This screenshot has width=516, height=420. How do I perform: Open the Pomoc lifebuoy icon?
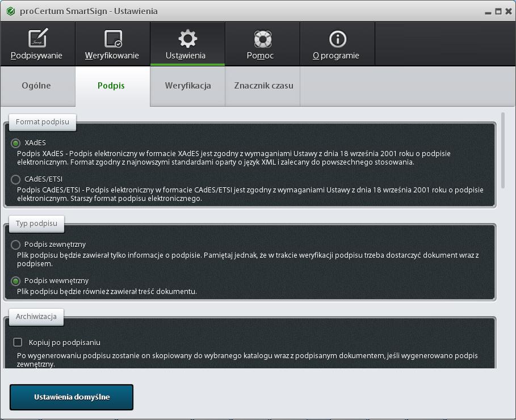[x=262, y=39]
